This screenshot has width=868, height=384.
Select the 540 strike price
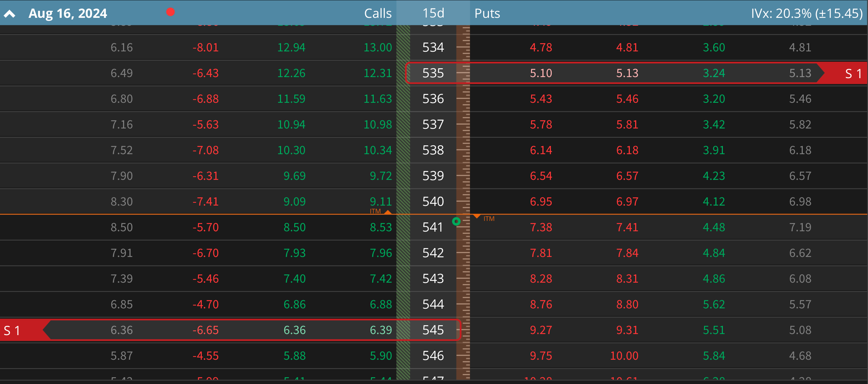432,201
